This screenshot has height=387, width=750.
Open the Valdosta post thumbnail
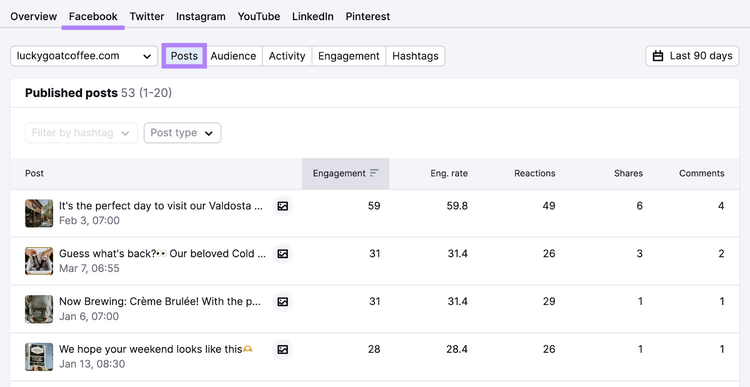tap(39, 213)
